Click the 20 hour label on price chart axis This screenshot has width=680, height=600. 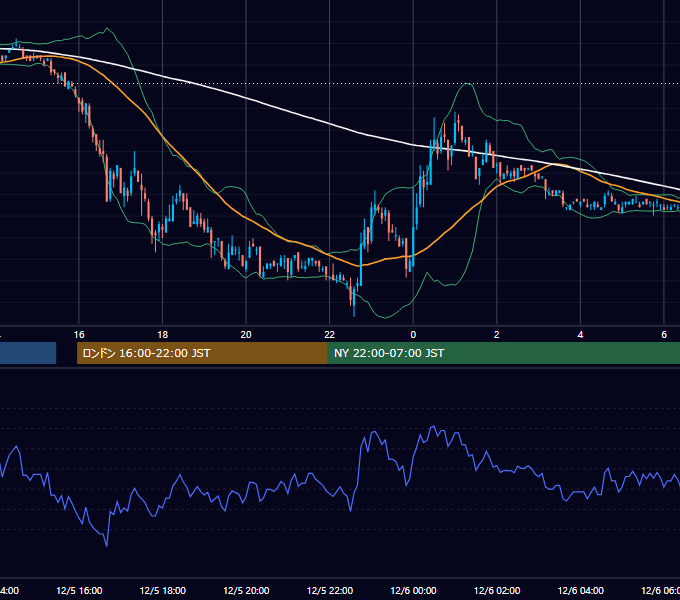tap(246, 335)
